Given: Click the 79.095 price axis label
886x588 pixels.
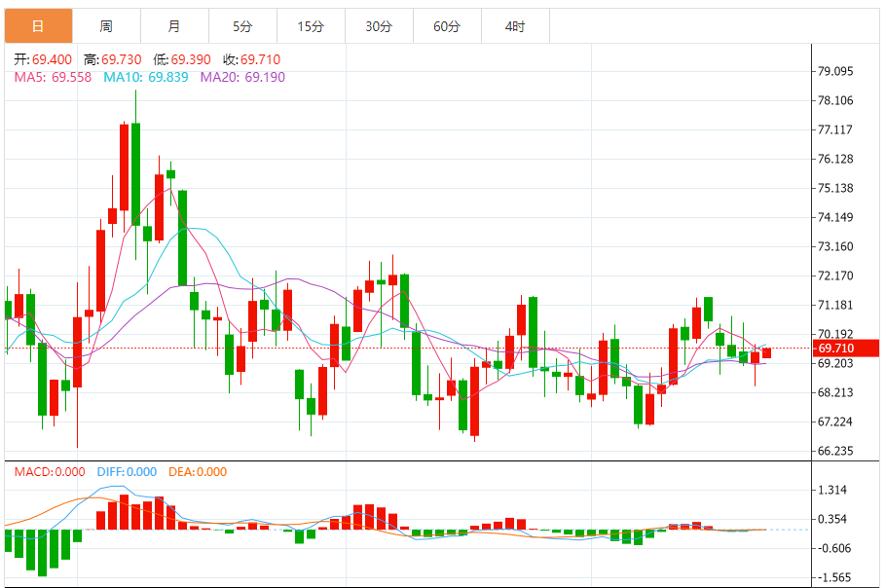Looking at the screenshot, I should coord(835,71).
